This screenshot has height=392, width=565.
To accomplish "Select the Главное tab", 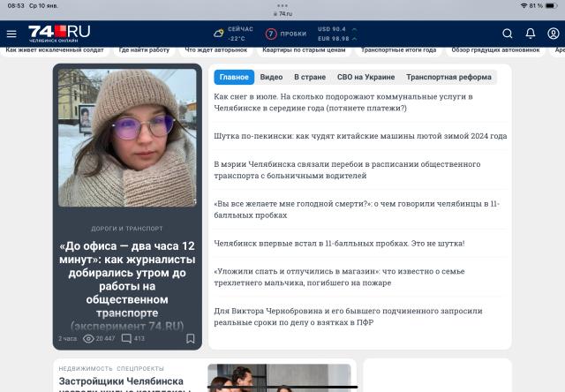I will [234, 77].
